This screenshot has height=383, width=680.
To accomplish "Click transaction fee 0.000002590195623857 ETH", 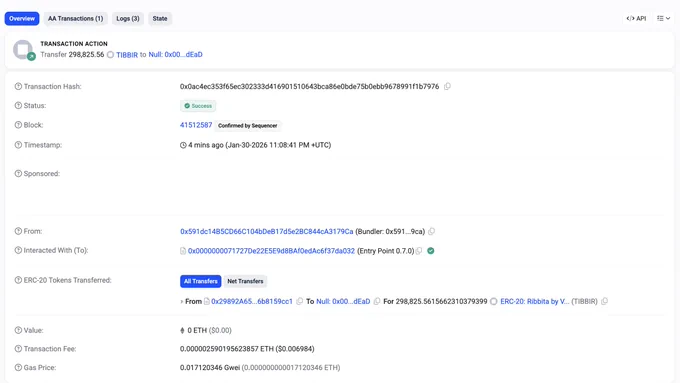I will 227,349.
